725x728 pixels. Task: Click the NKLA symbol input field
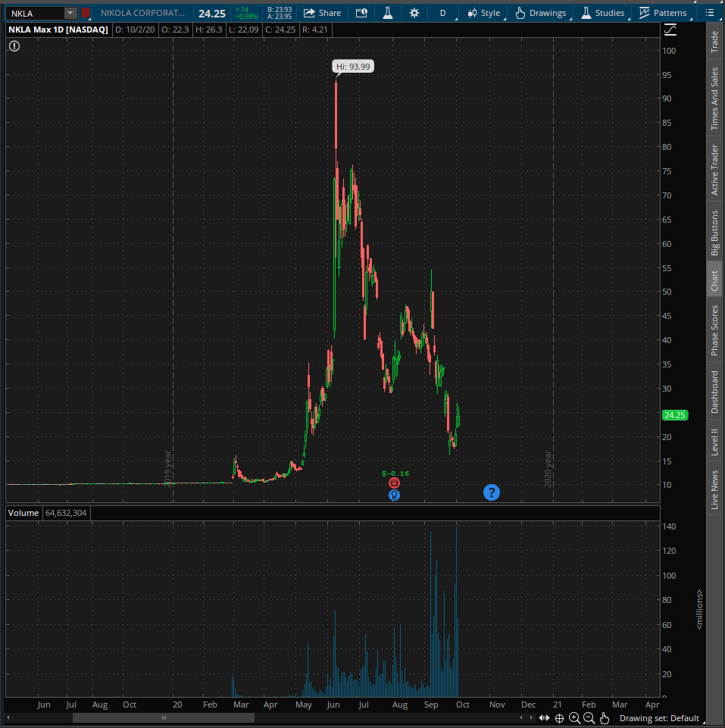click(36, 13)
